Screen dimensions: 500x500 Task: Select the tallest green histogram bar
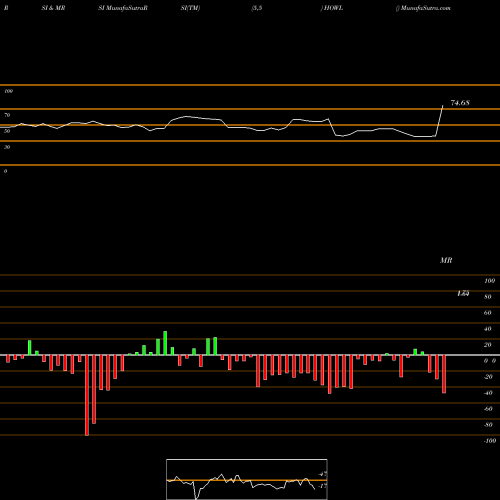165,343
